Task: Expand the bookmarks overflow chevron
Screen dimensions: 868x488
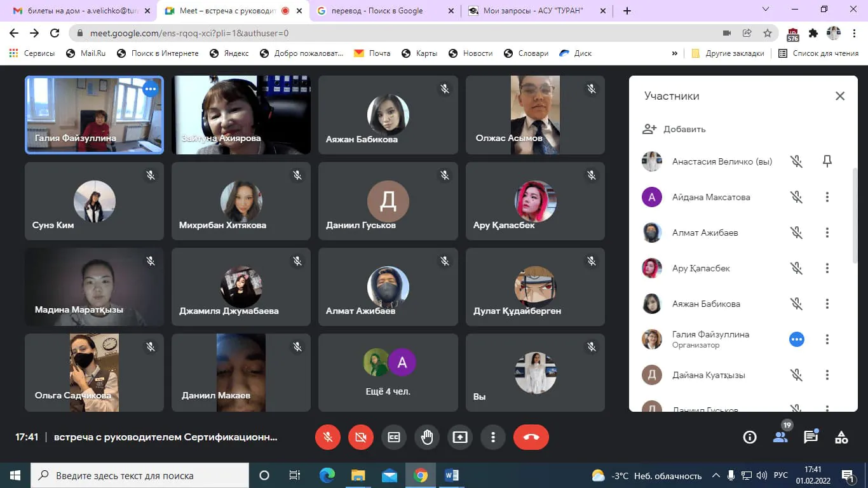Action: point(674,53)
